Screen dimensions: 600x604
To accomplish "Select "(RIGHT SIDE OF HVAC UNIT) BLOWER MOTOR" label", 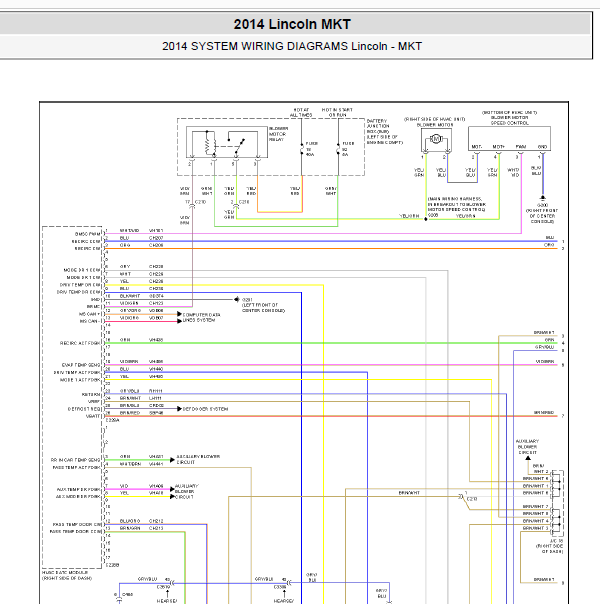I will tap(434, 122).
